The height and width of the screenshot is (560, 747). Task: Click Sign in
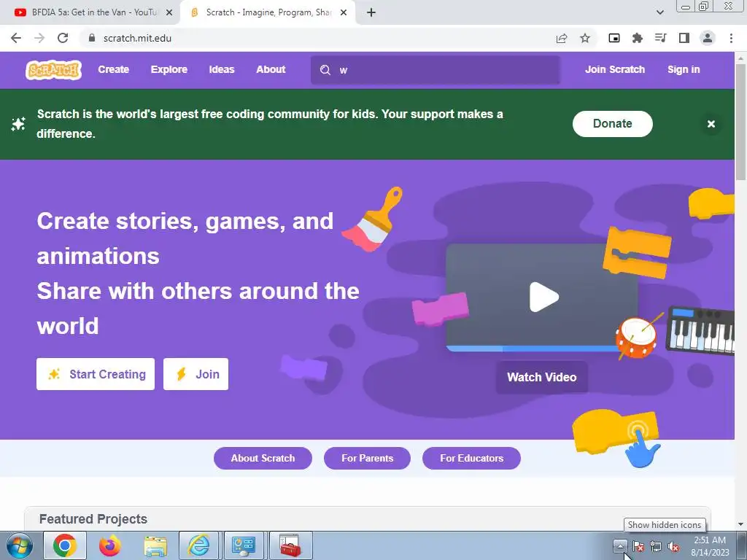click(684, 69)
